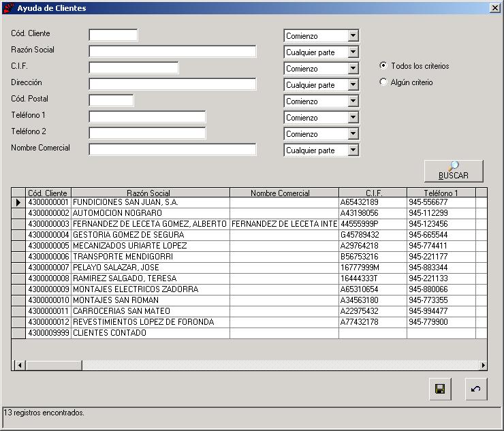Click C.I.F. cell A77432178
The image size is (504, 431).
point(373,322)
